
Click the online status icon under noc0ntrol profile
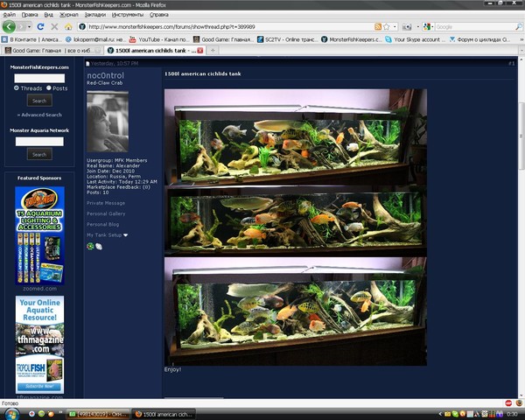pos(90,246)
